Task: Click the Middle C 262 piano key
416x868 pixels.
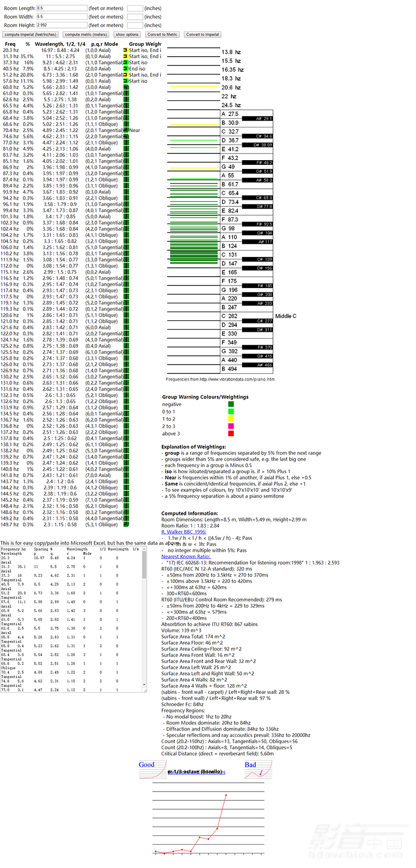Action: 246,316
